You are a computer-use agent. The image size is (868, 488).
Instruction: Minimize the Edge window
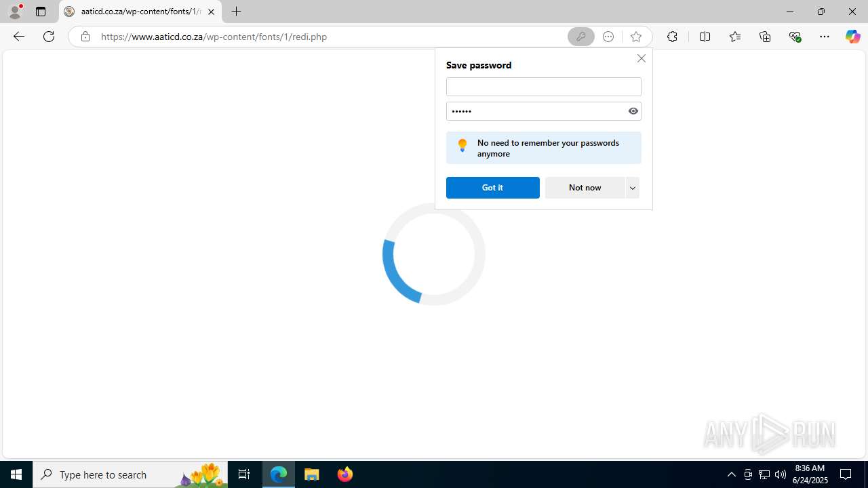[789, 12]
